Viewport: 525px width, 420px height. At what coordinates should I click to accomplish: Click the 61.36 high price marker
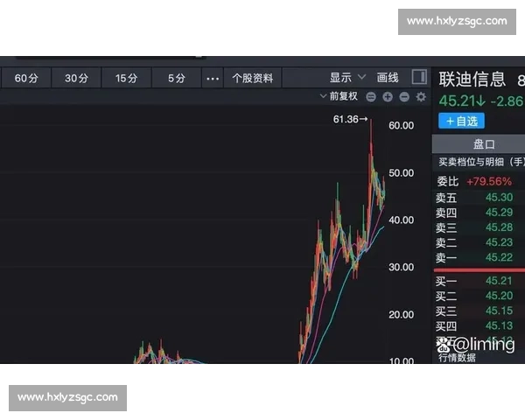click(x=350, y=119)
